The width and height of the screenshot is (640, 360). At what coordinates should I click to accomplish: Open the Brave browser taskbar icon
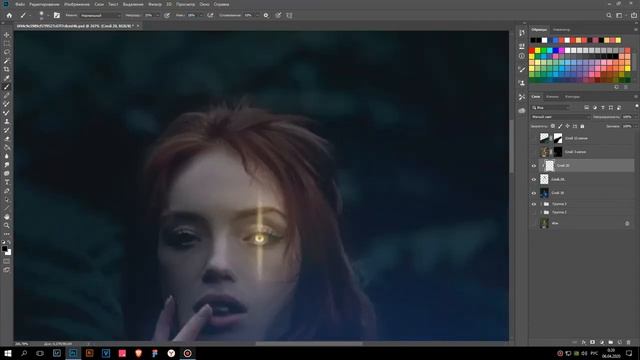pyautogui.click(x=138, y=353)
